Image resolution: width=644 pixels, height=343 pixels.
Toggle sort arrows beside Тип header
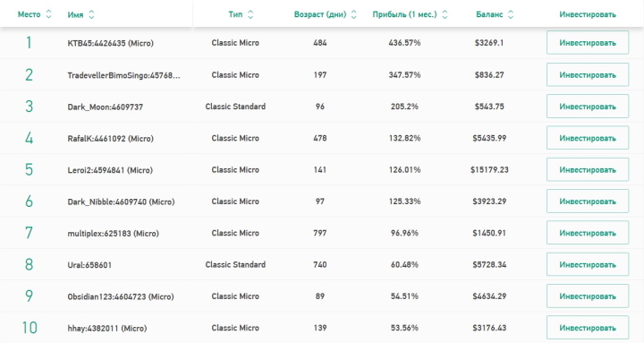[x=250, y=14]
